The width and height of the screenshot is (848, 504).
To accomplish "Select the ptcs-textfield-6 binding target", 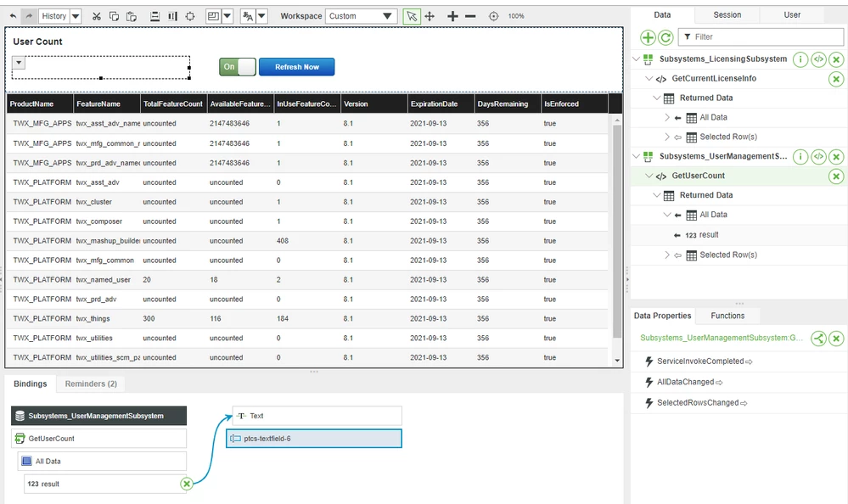I will pyautogui.click(x=314, y=439).
